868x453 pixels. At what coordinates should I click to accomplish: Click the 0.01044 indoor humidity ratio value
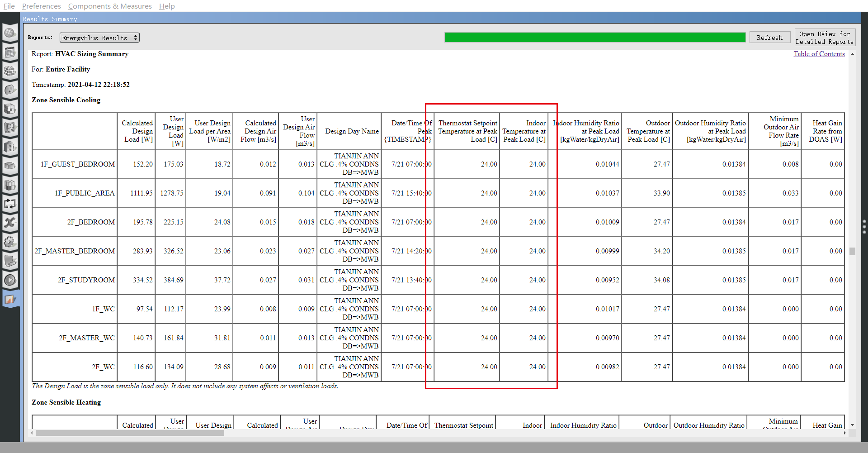pyautogui.click(x=607, y=164)
